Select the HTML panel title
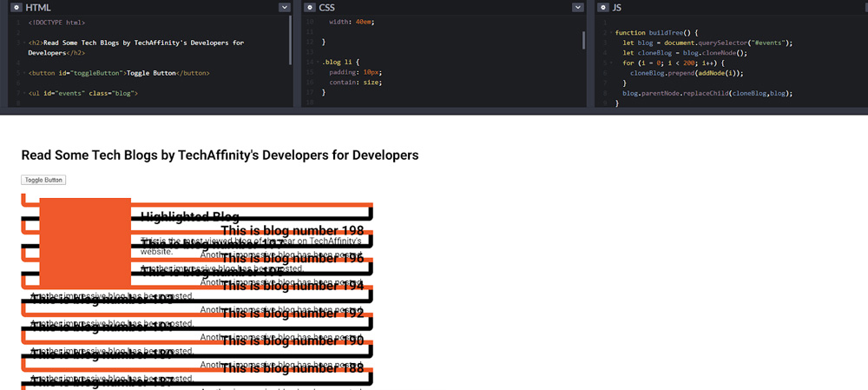Image resolution: width=868 pixels, height=390 pixels. [x=38, y=7]
